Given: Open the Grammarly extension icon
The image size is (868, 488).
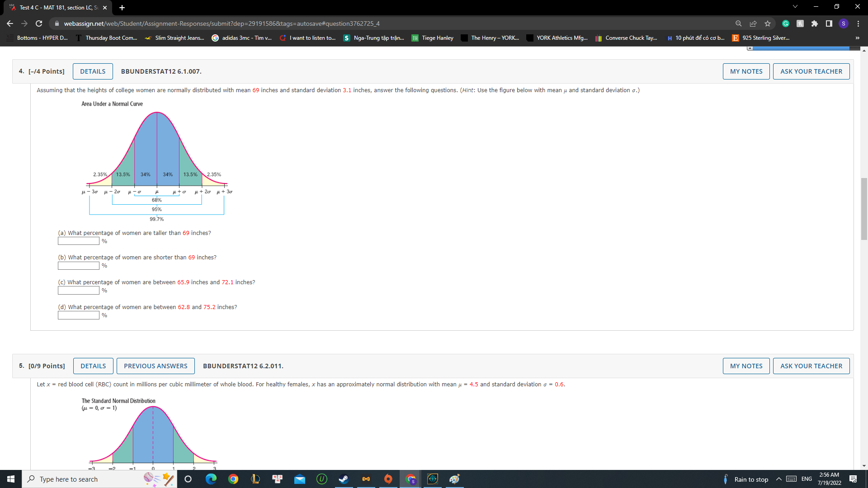Looking at the screenshot, I should [786, 23].
